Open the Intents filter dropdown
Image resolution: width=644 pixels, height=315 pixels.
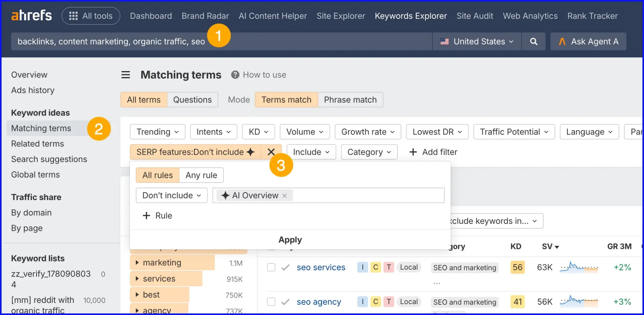pyautogui.click(x=213, y=132)
